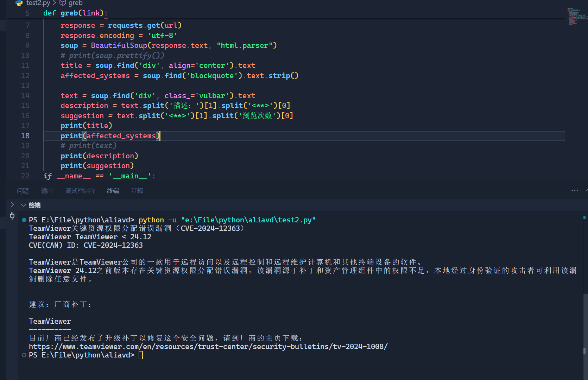The image size is (588, 380).
Task: Click 'print(suggestion)' on line 21
Action: [x=97, y=166]
